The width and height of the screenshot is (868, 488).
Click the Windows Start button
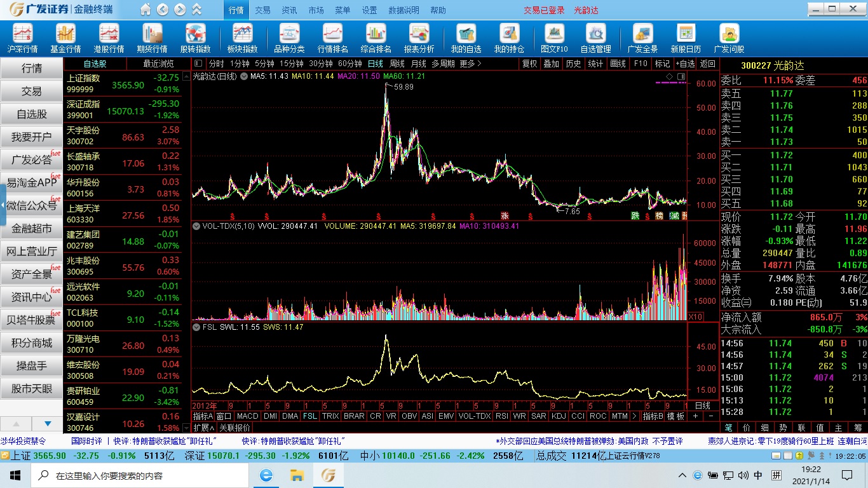[x=15, y=475]
